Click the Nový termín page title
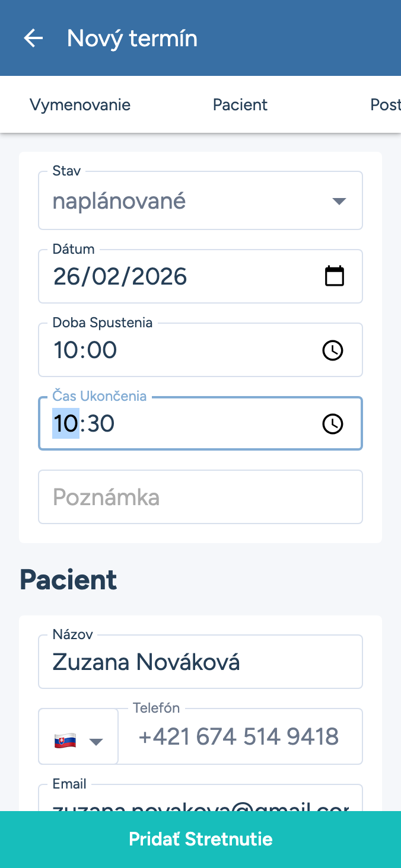This screenshot has height=868, width=401. 132,39
